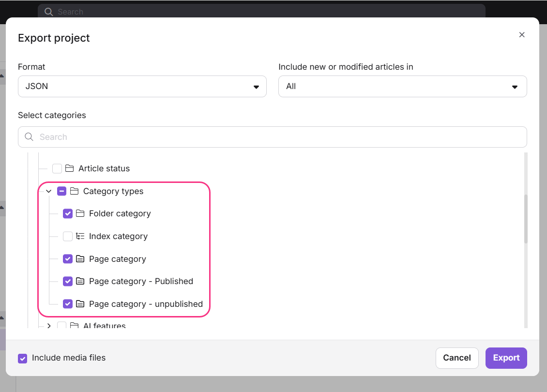This screenshot has height=392, width=547.
Task: Open the Include new or modified articles dropdown
Action: click(402, 86)
